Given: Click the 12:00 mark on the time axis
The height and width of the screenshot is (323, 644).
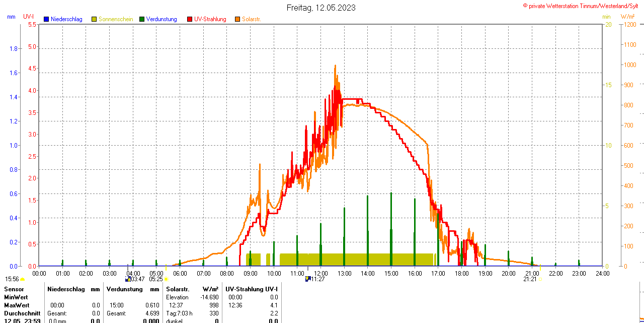Looking at the screenshot, I should click(321, 273).
